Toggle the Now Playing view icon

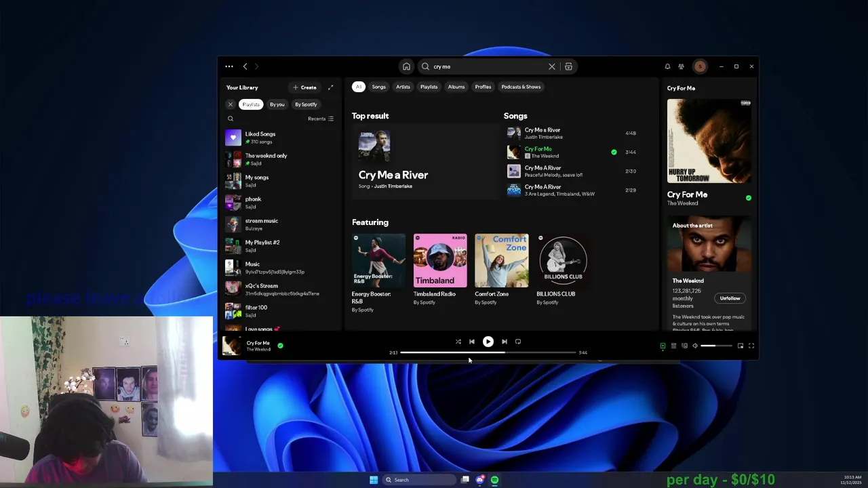click(663, 346)
